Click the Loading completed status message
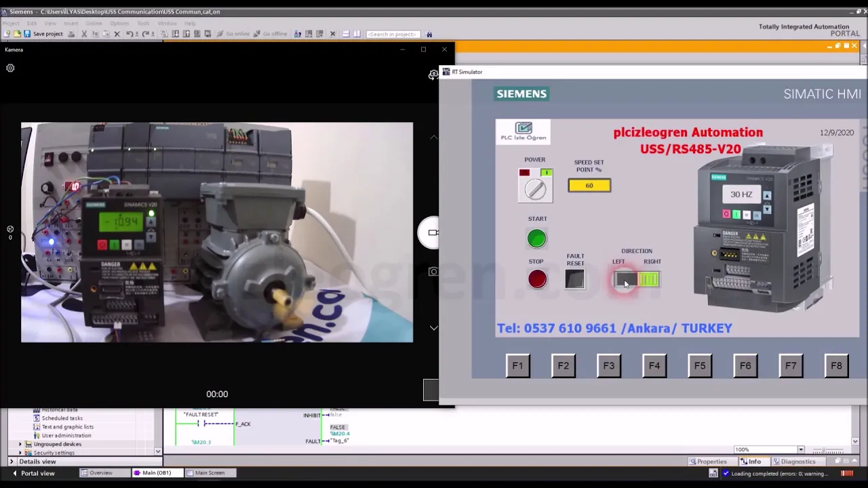 coord(781,474)
